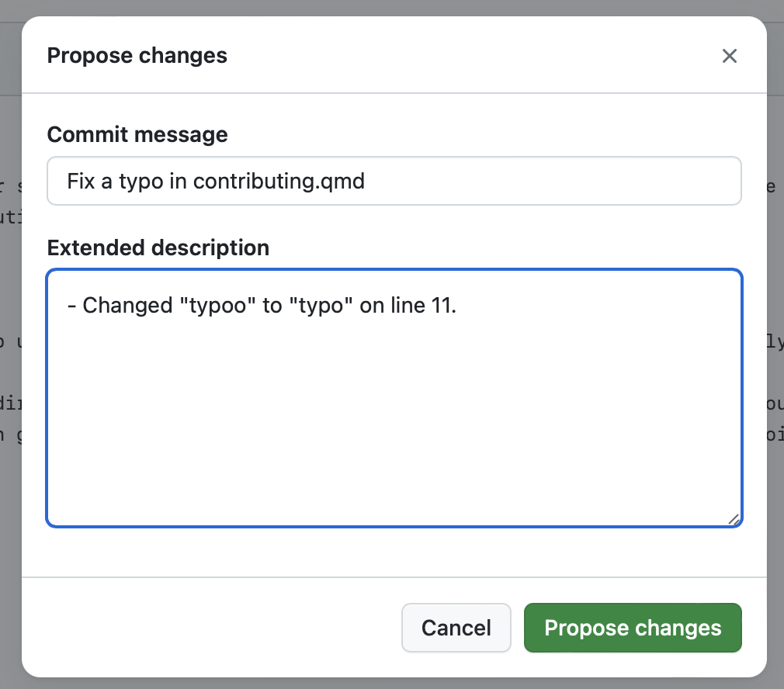Click the "Propose changes" dialog title
Image resolution: width=784 pixels, height=689 pixels.
(137, 55)
